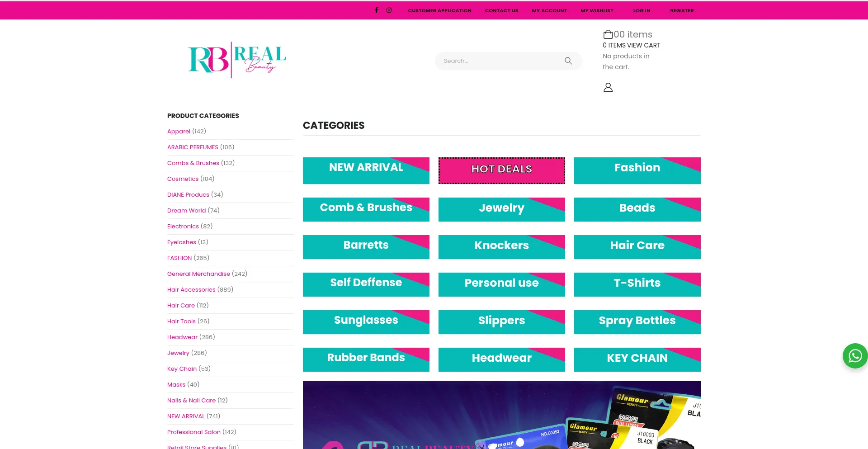Browse the Sunglasses category tile
868x449 pixels.
(366, 322)
